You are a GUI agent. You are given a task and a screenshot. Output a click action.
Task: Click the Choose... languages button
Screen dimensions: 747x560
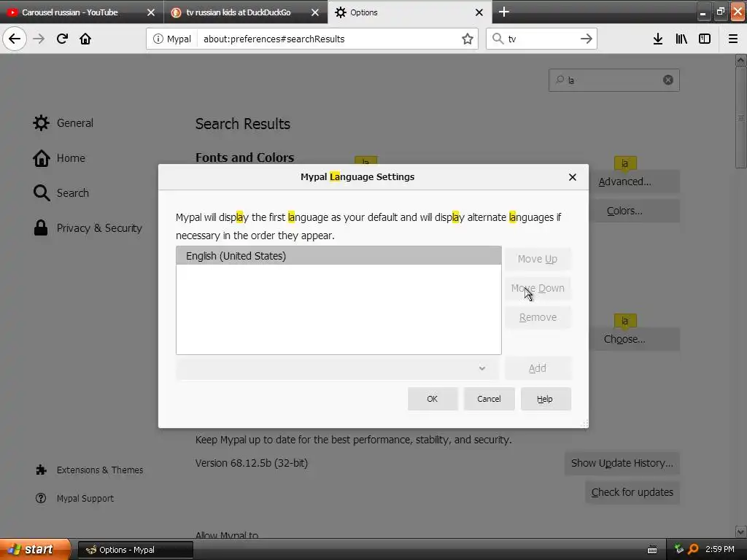click(x=634, y=339)
